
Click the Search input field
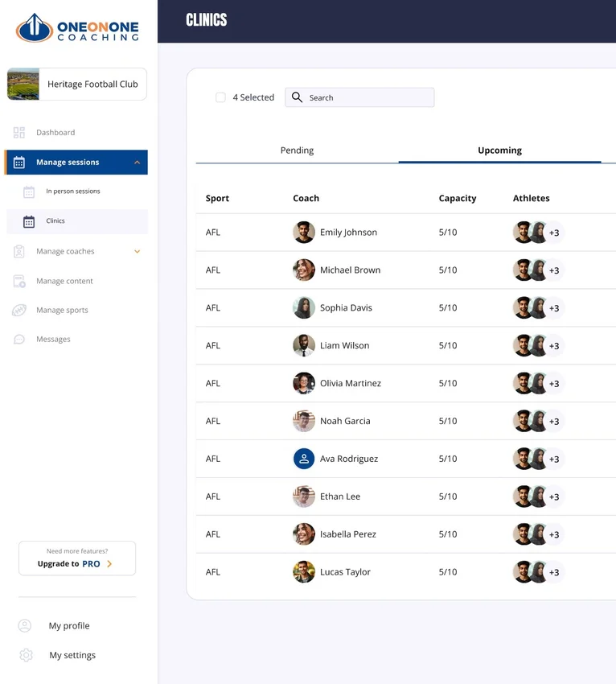click(359, 97)
